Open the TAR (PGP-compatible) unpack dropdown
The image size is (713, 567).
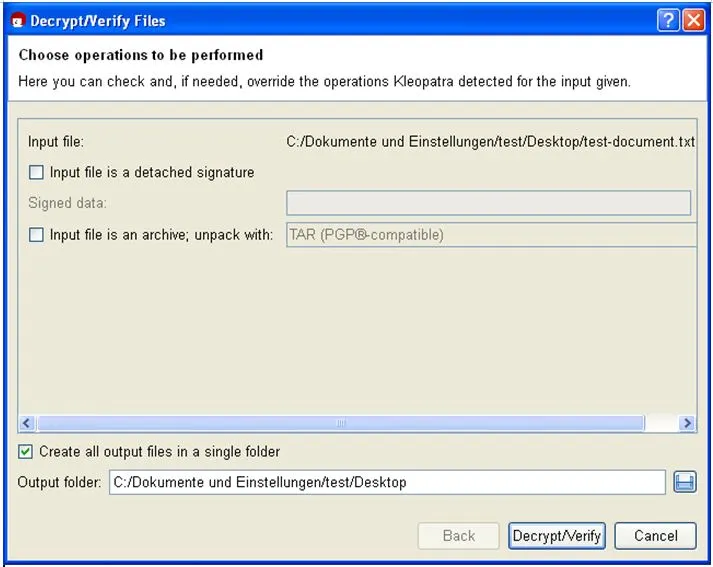pos(491,235)
